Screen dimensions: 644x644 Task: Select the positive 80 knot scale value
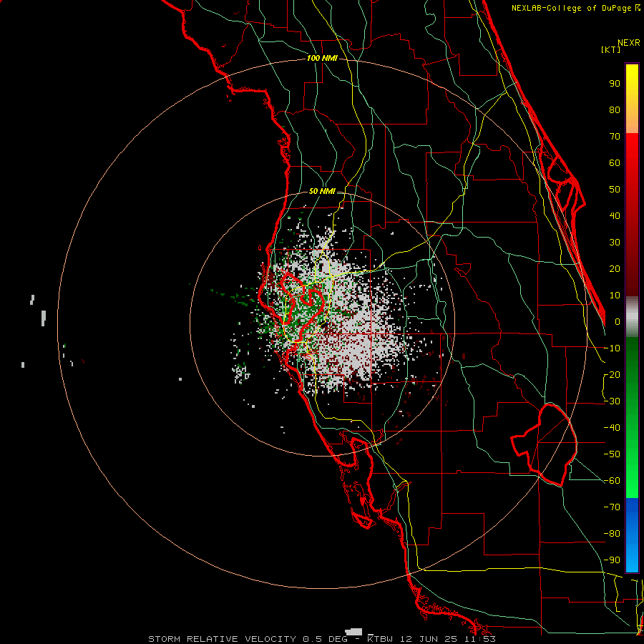[x=615, y=110]
